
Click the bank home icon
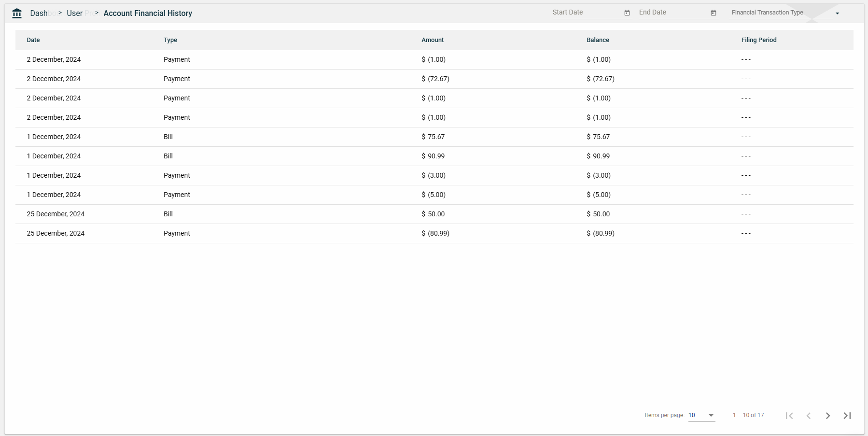coord(17,14)
